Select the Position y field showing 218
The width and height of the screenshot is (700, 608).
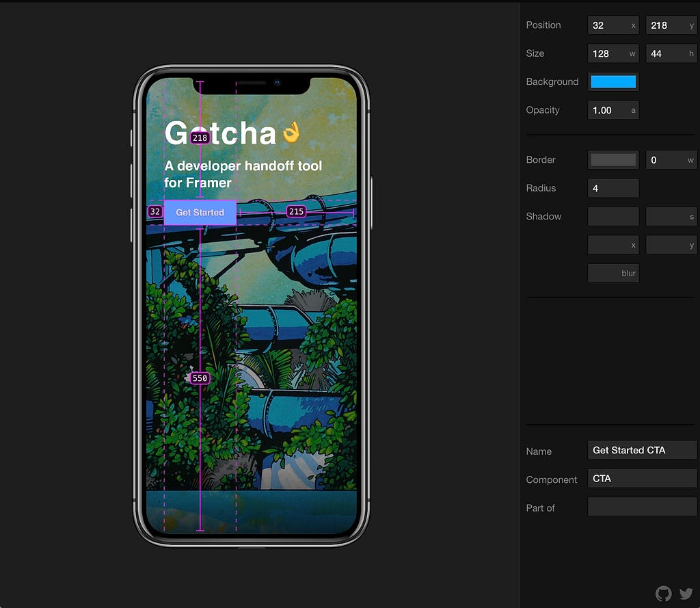[672, 25]
